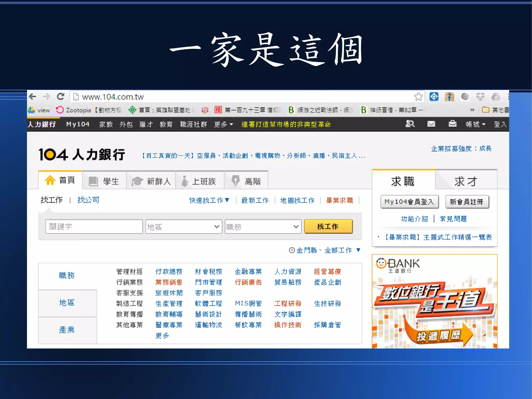532x399 pixels.
Task: Open the 第一百九十三章 bookmark
Action: click(248, 110)
